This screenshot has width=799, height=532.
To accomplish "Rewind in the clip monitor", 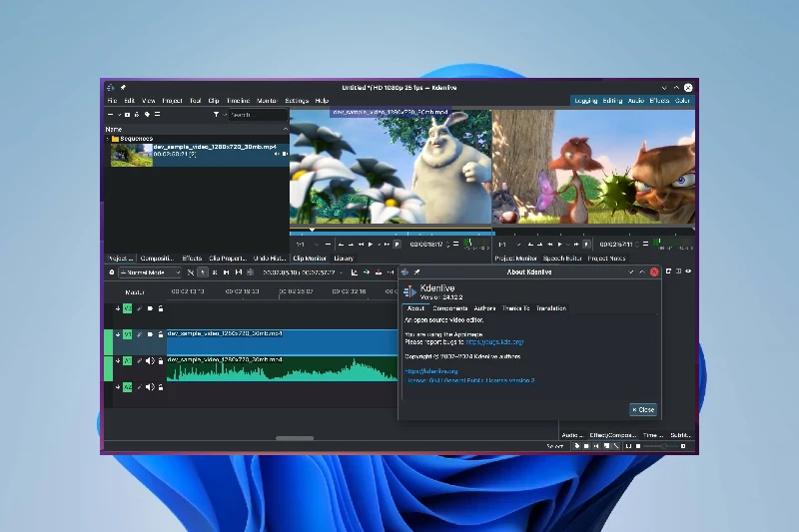I will click(x=362, y=245).
